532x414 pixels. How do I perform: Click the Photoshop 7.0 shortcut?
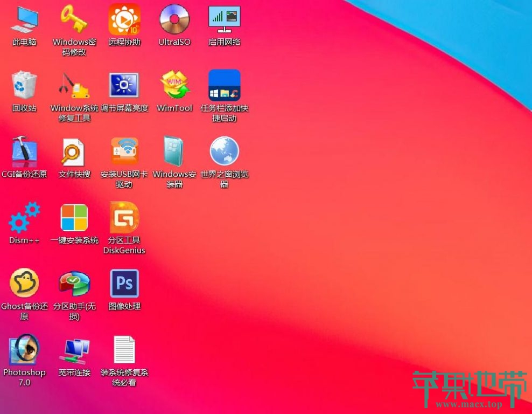pyautogui.click(x=24, y=350)
